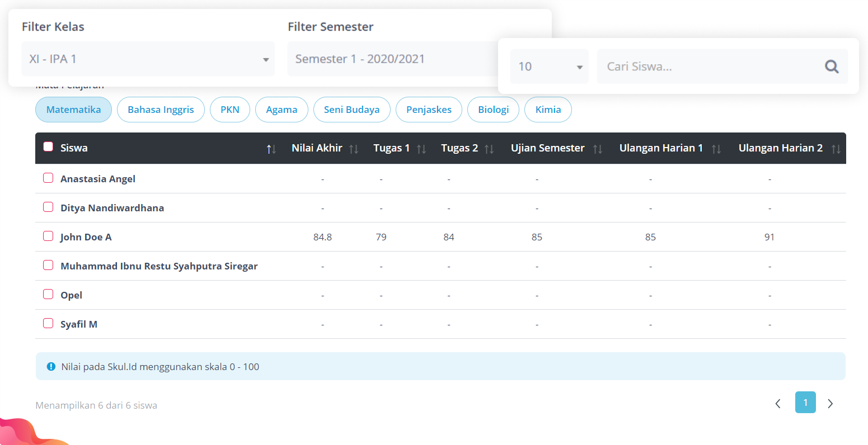
Task: Choose the Kimia subject pill
Action: 548,110
